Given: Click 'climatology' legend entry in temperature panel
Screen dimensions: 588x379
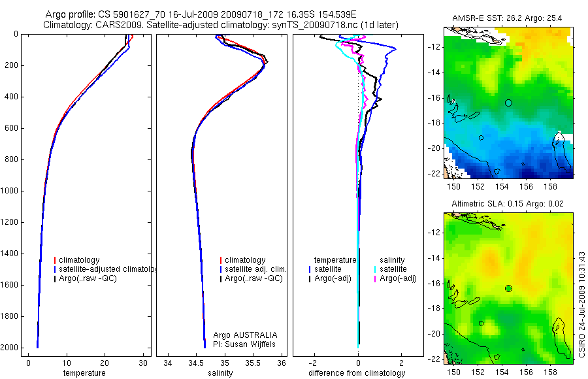Looking at the screenshot, I should click(x=79, y=260).
